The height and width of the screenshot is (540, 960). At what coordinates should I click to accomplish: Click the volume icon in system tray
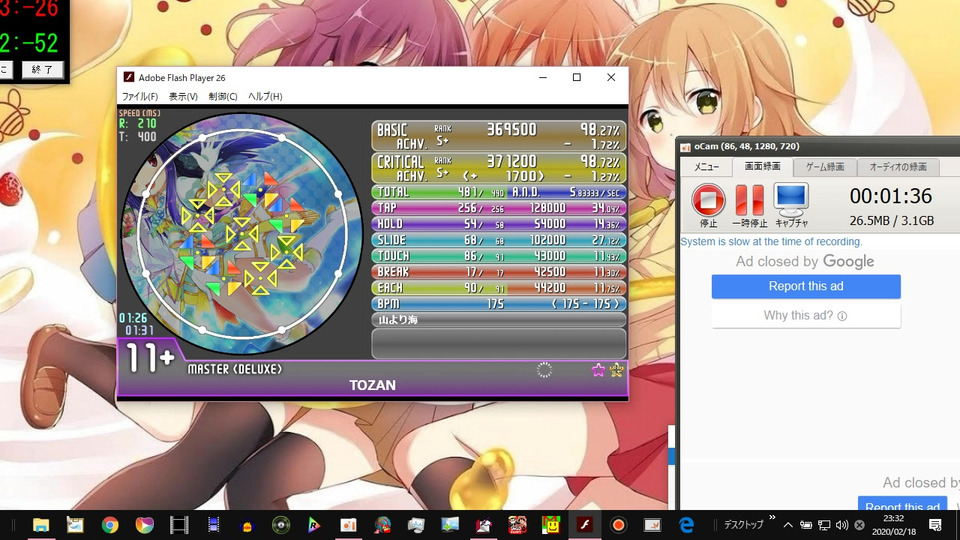click(842, 525)
